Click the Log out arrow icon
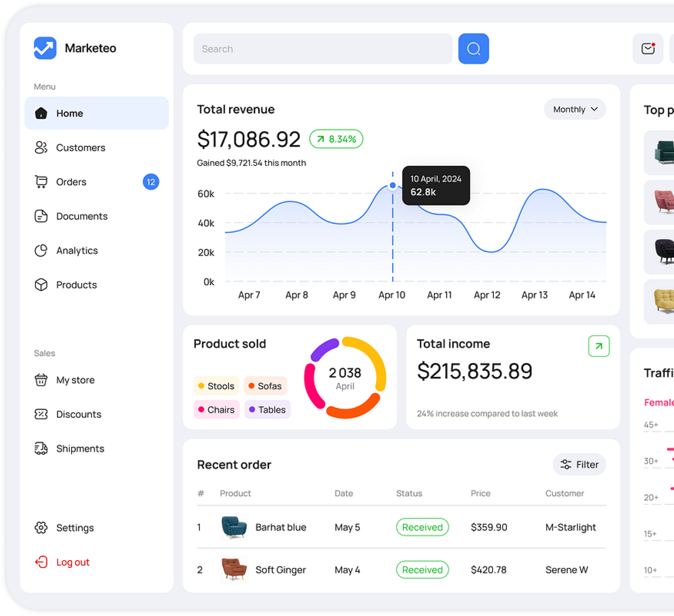 (x=41, y=562)
